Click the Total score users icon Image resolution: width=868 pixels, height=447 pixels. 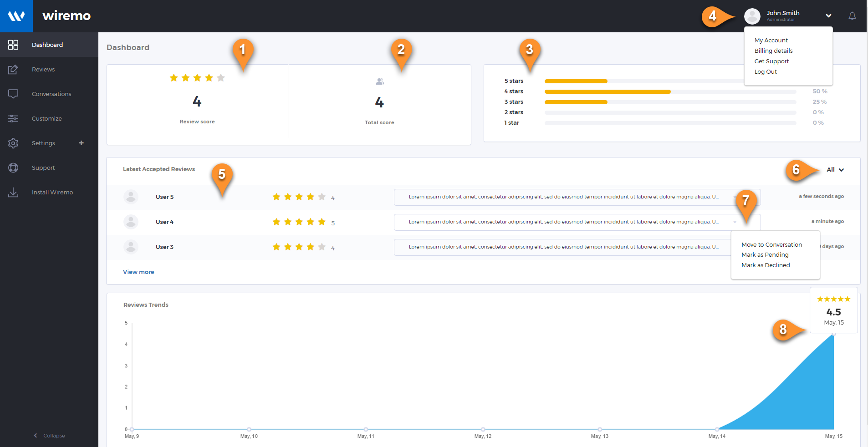coord(380,81)
